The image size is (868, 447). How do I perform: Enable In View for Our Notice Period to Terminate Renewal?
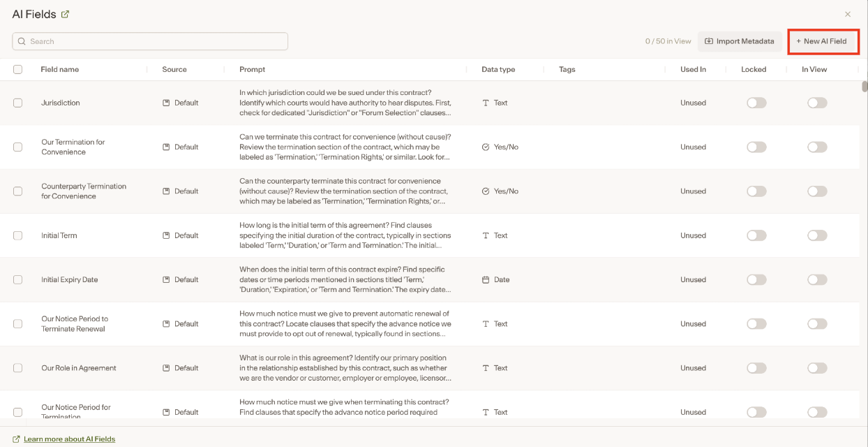tap(817, 324)
